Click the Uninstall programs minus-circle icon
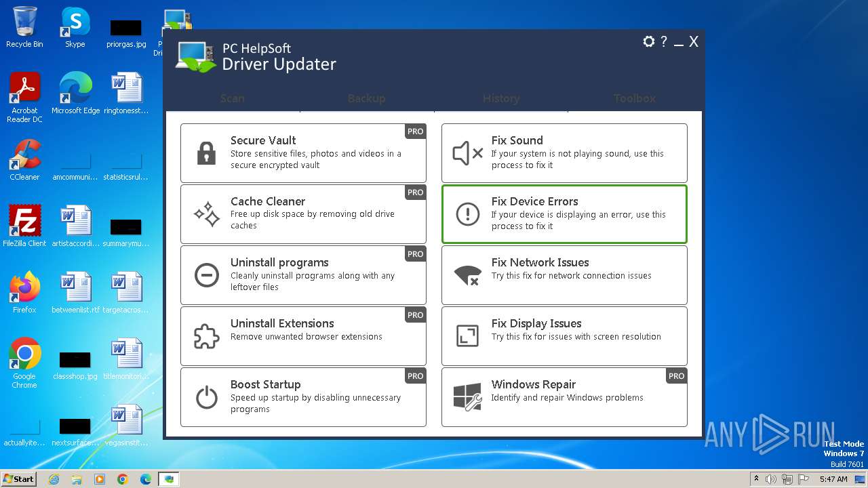The height and width of the screenshot is (488, 868). (206, 275)
